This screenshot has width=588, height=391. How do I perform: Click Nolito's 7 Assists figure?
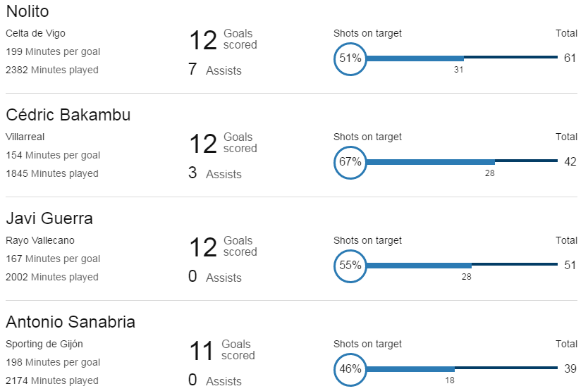click(x=215, y=69)
